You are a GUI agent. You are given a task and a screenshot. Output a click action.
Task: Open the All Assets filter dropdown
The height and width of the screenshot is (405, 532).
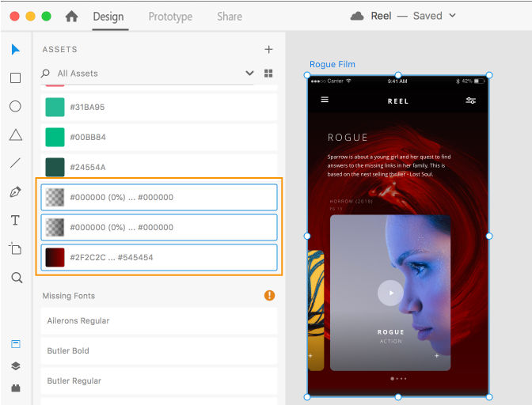point(249,74)
